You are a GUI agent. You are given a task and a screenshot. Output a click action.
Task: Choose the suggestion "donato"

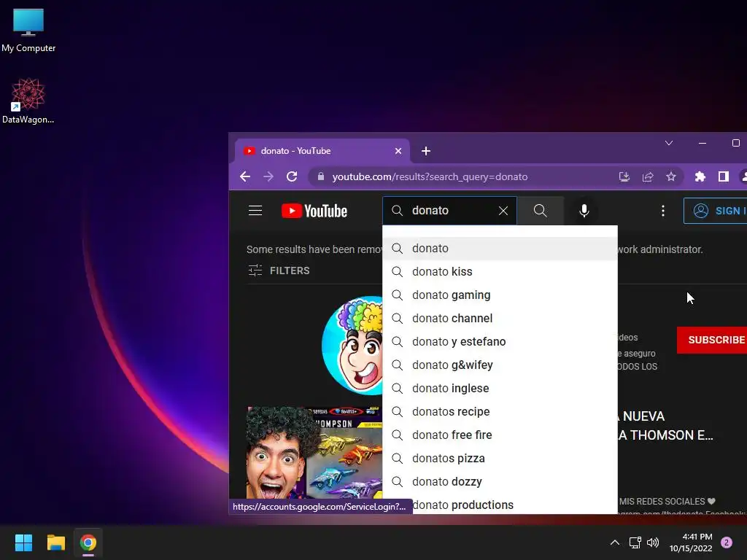500,248
